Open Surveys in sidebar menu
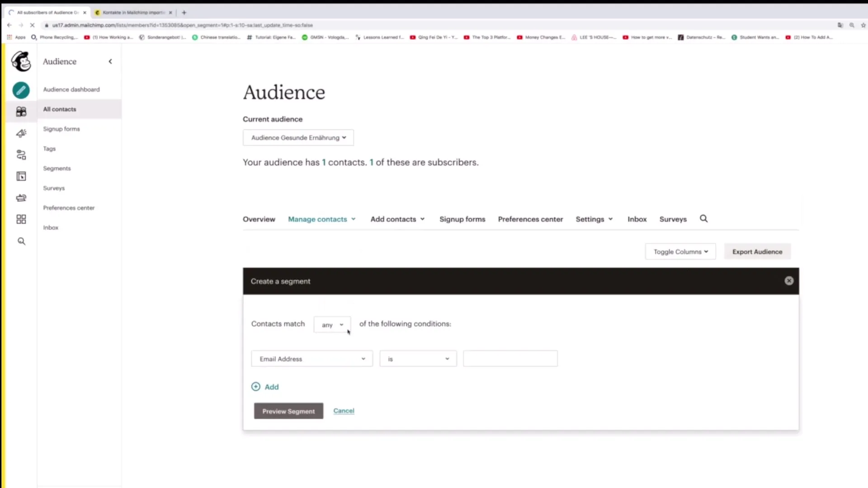868x488 pixels. [x=54, y=188]
